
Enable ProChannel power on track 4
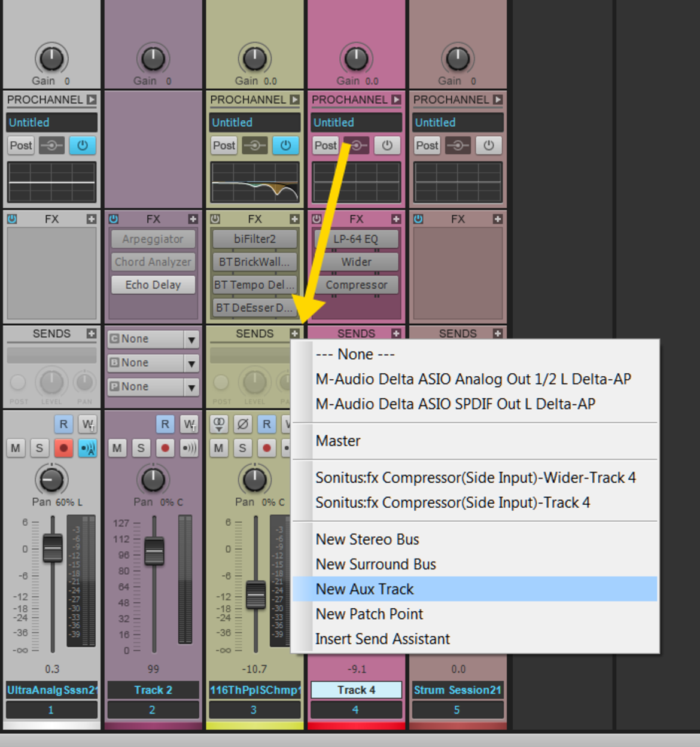click(x=387, y=145)
